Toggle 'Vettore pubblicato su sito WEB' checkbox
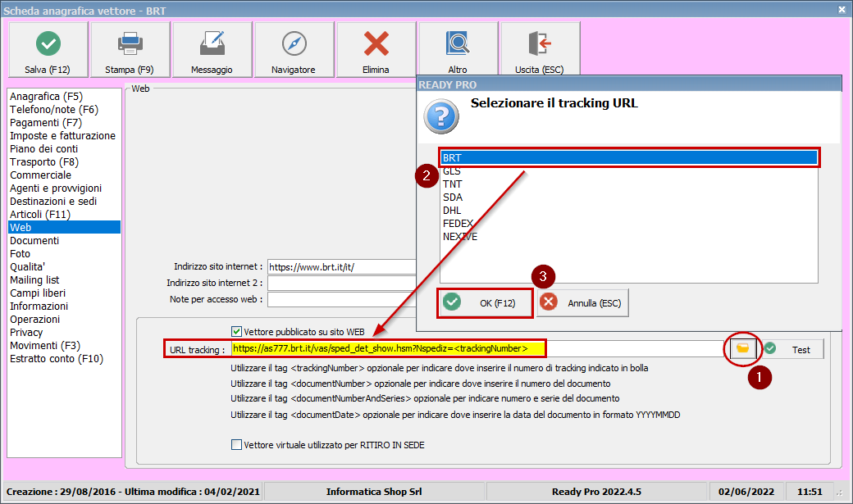The image size is (853, 504). 237,332
